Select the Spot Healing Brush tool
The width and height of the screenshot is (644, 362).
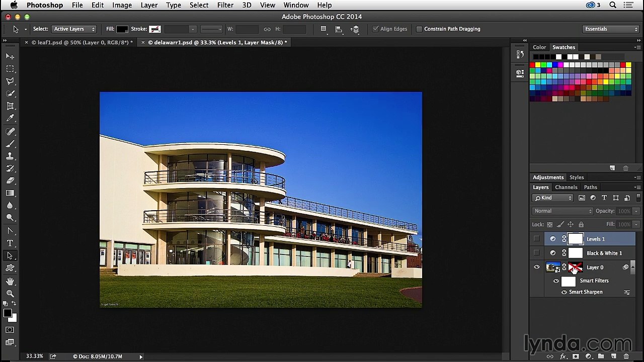(10, 131)
